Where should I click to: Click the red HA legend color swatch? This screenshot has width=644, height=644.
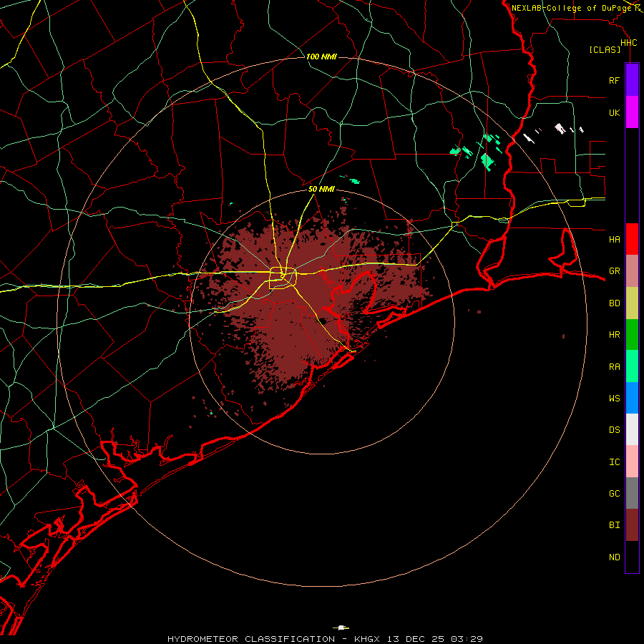click(x=632, y=239)
